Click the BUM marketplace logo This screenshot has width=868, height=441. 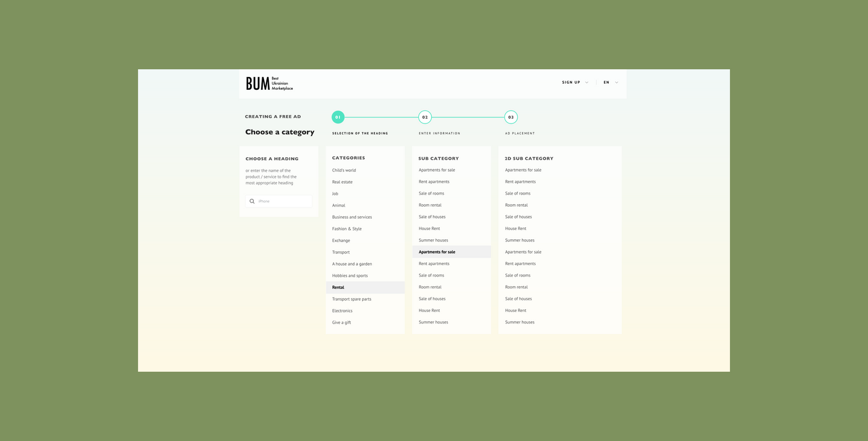point(269,83)
